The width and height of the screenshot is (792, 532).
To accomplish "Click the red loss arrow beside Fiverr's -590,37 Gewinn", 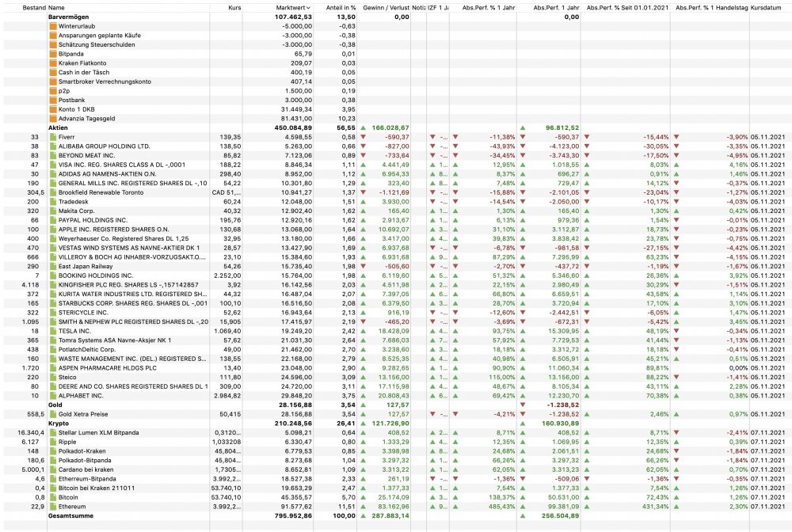I will coord(364,137).
